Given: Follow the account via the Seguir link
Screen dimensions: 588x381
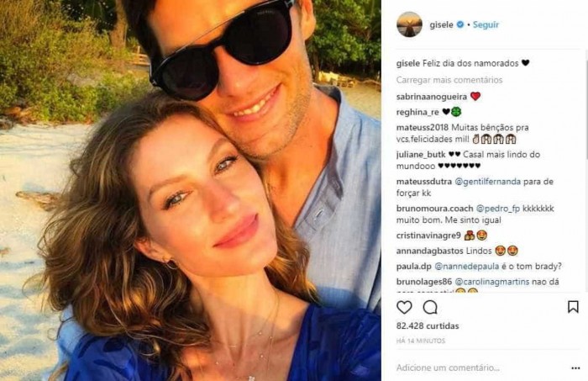Looking at the screenshot, I should point(486,24).
